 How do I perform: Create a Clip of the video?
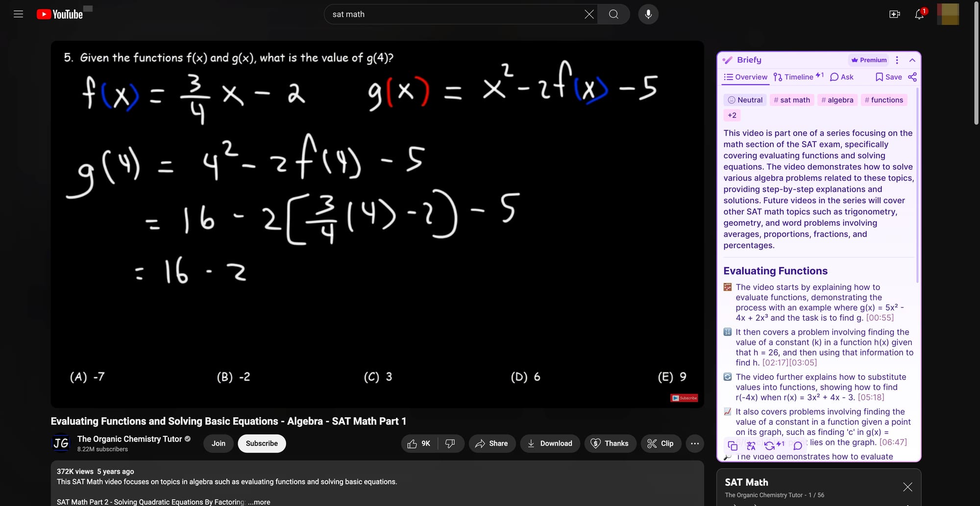pyautogui.click(x=661, y=443)
